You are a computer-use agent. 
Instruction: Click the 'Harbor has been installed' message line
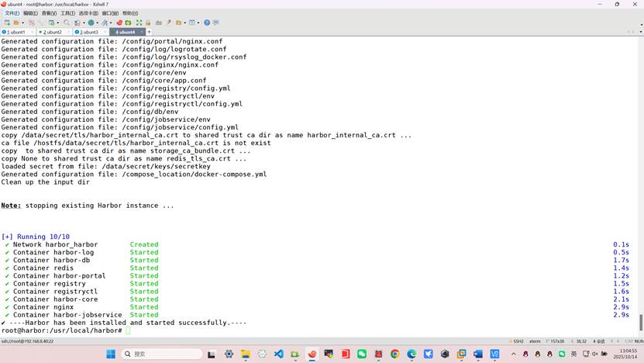124,323
